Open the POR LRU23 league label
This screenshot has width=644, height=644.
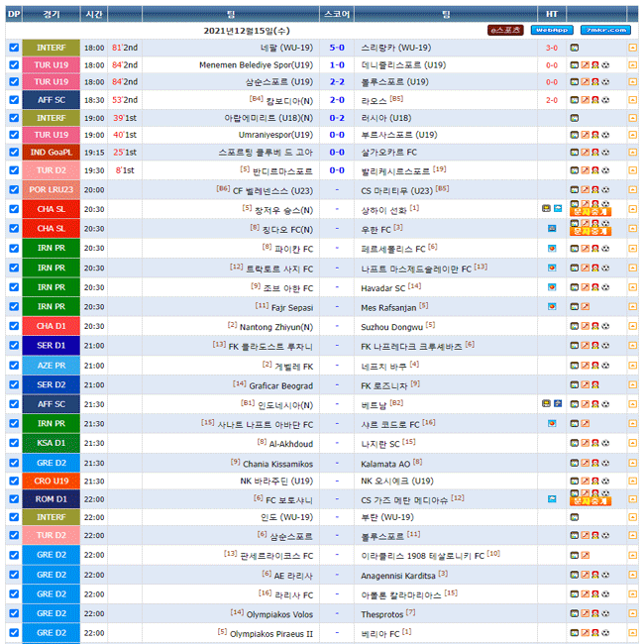point(52,189)
